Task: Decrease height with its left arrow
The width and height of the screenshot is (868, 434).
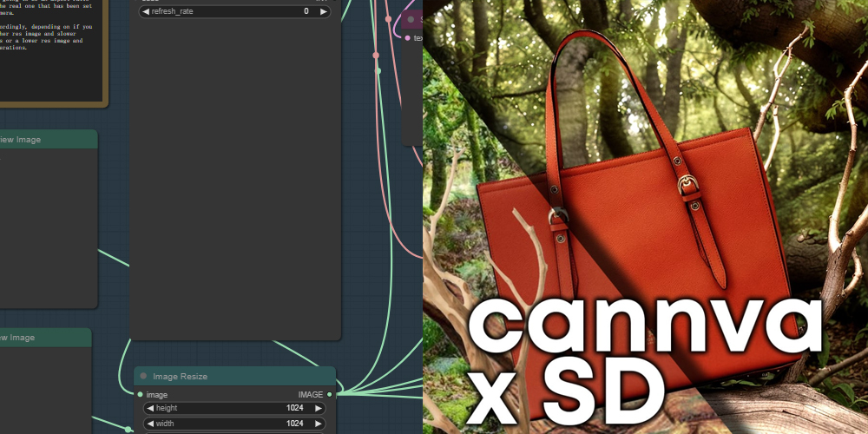Action: click(150, 408)
